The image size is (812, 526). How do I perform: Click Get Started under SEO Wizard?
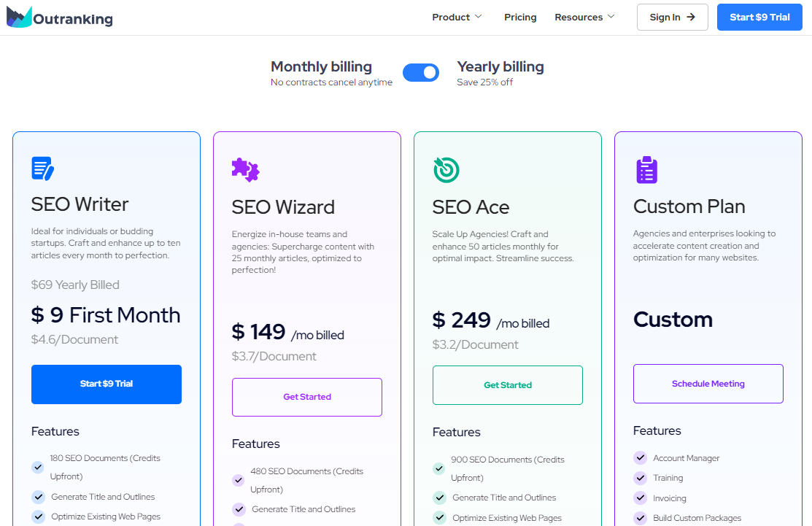click(x=307, y=397)
